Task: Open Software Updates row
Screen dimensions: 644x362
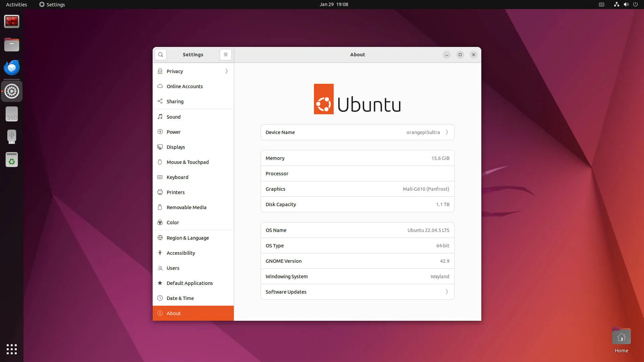Action: click(357, 292)
